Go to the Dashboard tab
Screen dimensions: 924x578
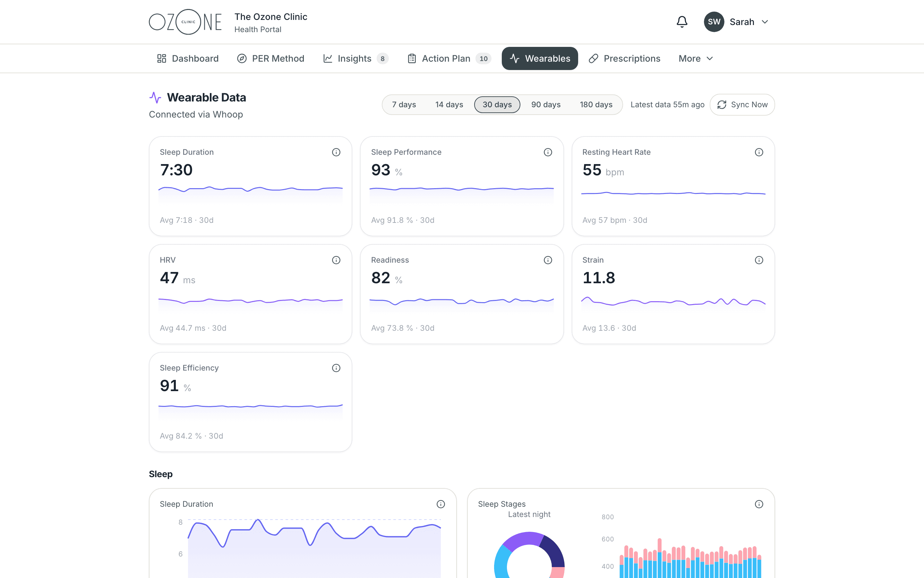(x=187, y=58)
